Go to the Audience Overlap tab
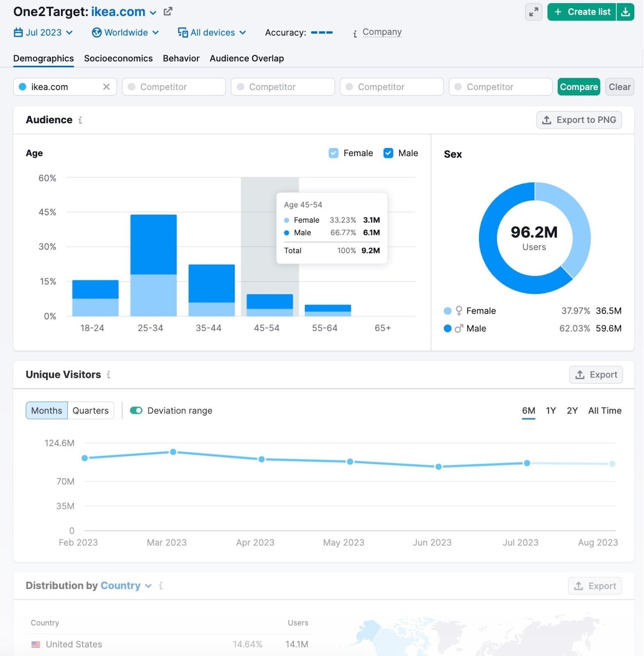Image resolution: width=644 pixels, height=656 pixels. 246,58
